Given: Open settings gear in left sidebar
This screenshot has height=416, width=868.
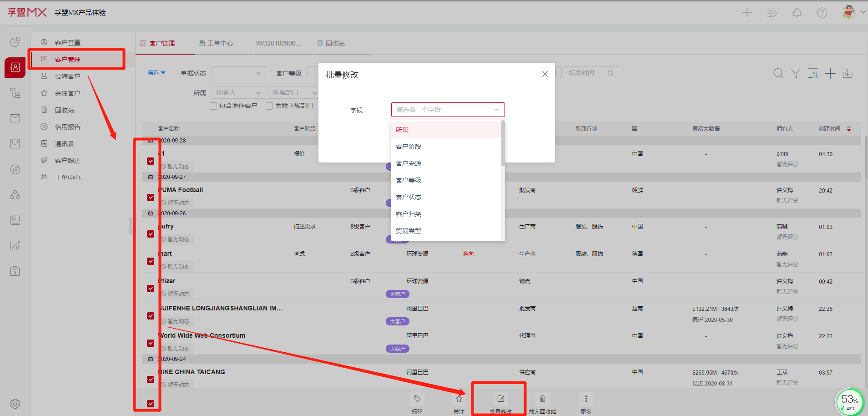Looking at the screenshot, I should click(15, 404).
